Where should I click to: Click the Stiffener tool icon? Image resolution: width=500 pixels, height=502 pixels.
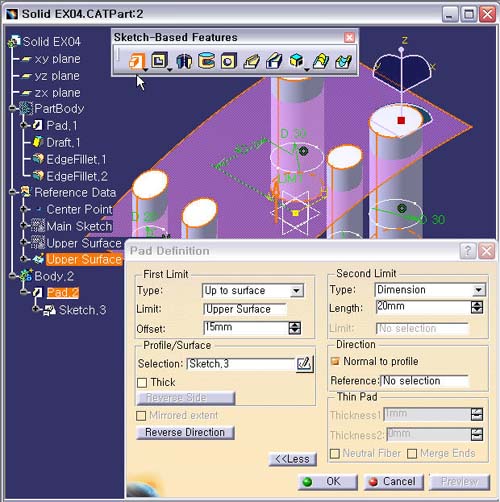point(297,61)
